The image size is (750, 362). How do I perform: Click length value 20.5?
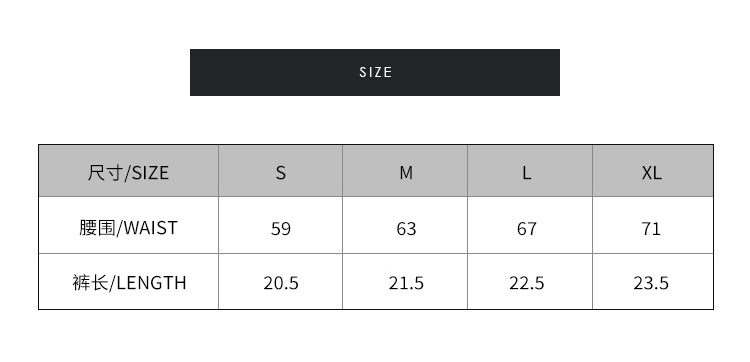(x=281, y=283)
